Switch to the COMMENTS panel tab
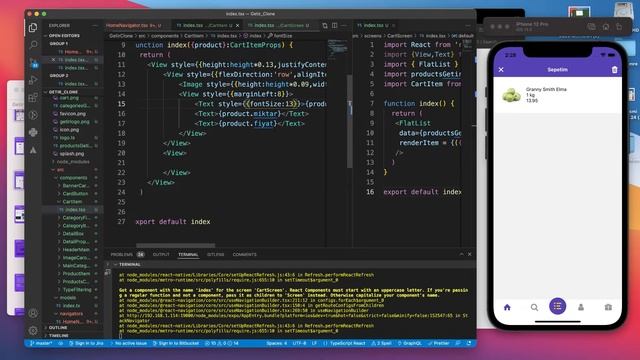 [244, 254]
